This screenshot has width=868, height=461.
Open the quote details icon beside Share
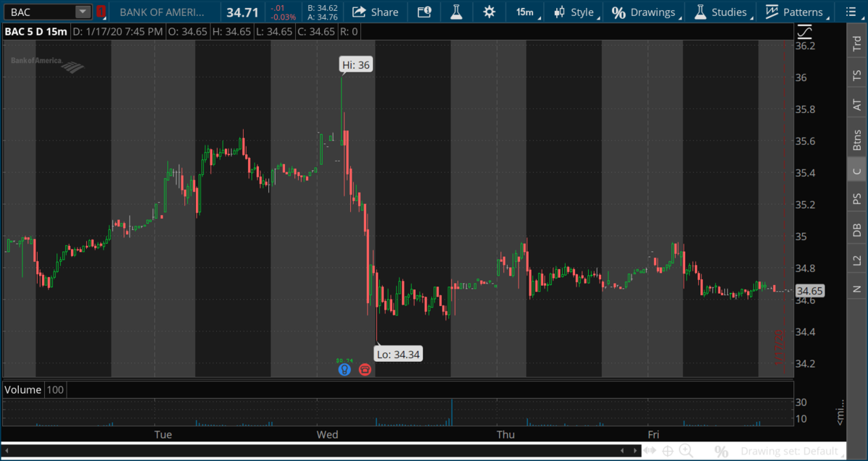click(424, 12)
